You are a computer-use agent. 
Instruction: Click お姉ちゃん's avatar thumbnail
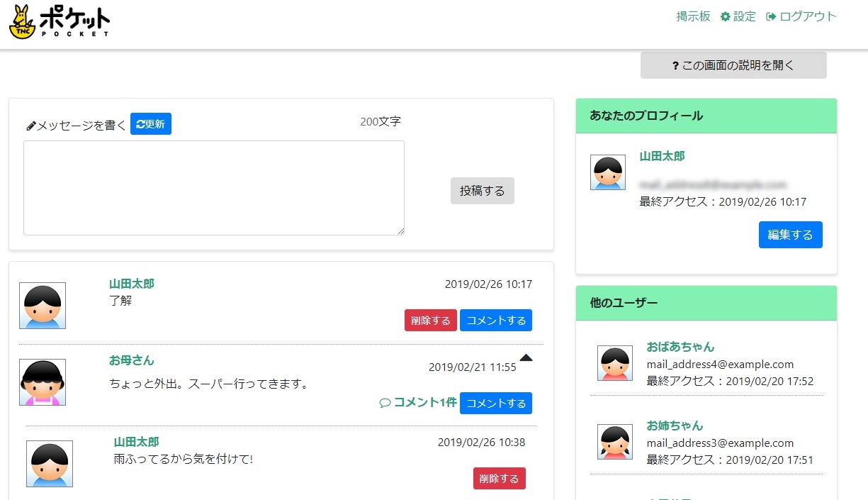[x=614, y=443]
